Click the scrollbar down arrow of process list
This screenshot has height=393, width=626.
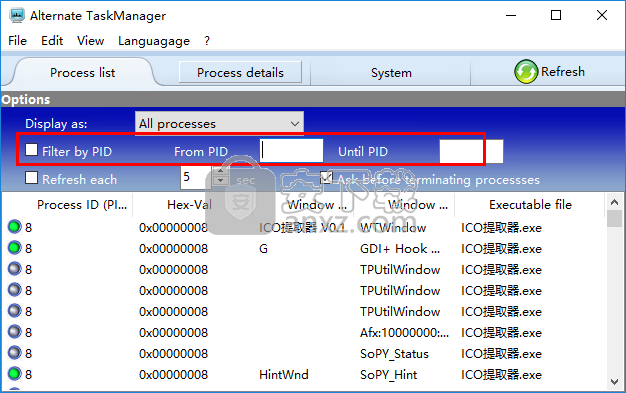614,382
